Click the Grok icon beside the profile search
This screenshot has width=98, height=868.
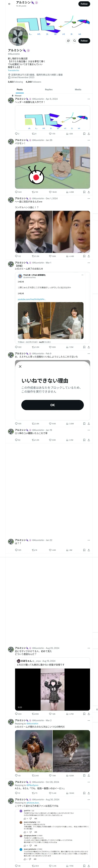point(68,41)
